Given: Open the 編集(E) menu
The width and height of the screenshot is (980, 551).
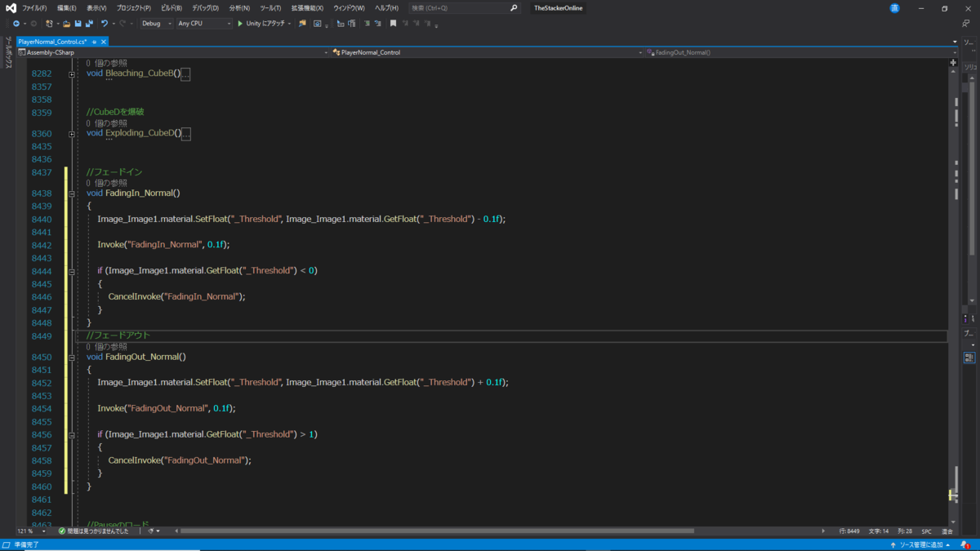Looking at the screenshot, I should (66, 8).
